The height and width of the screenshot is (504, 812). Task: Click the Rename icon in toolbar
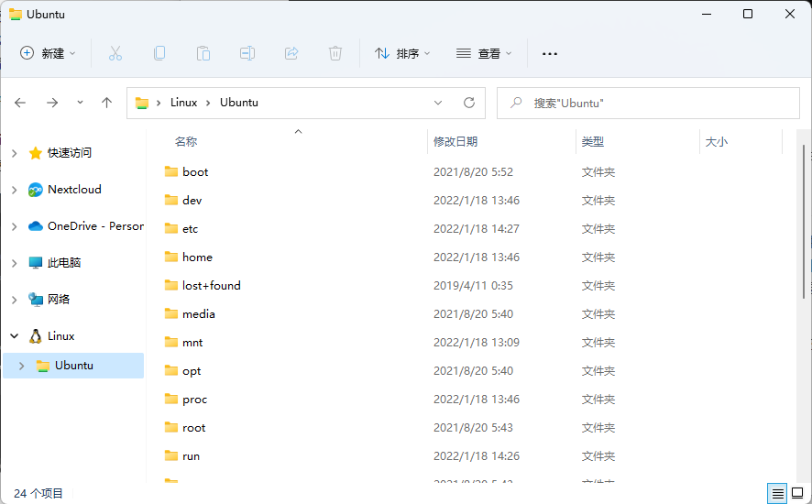[247, 53]
